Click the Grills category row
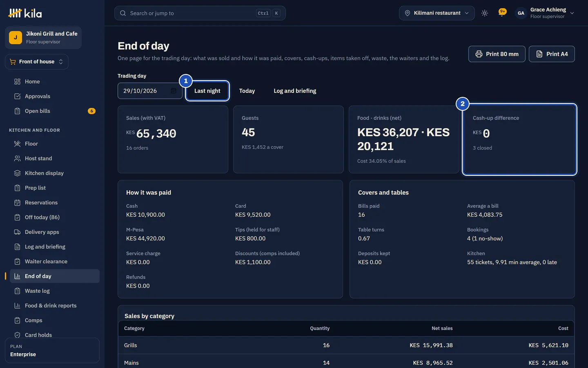588x368 pixels. pos(346,345)
